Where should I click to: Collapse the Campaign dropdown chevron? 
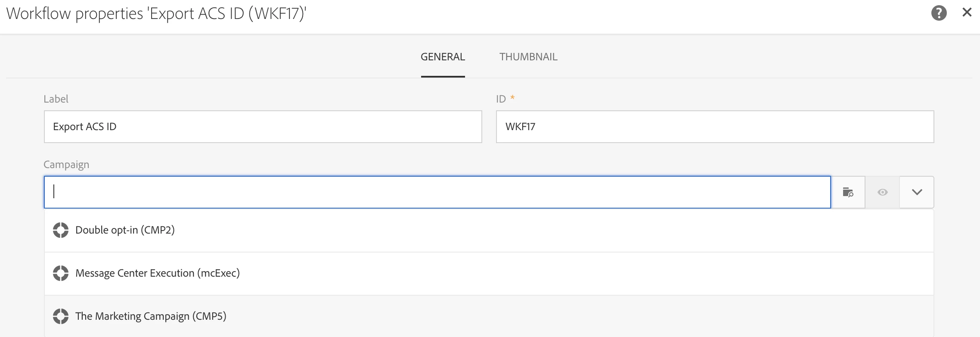[917, 192]
